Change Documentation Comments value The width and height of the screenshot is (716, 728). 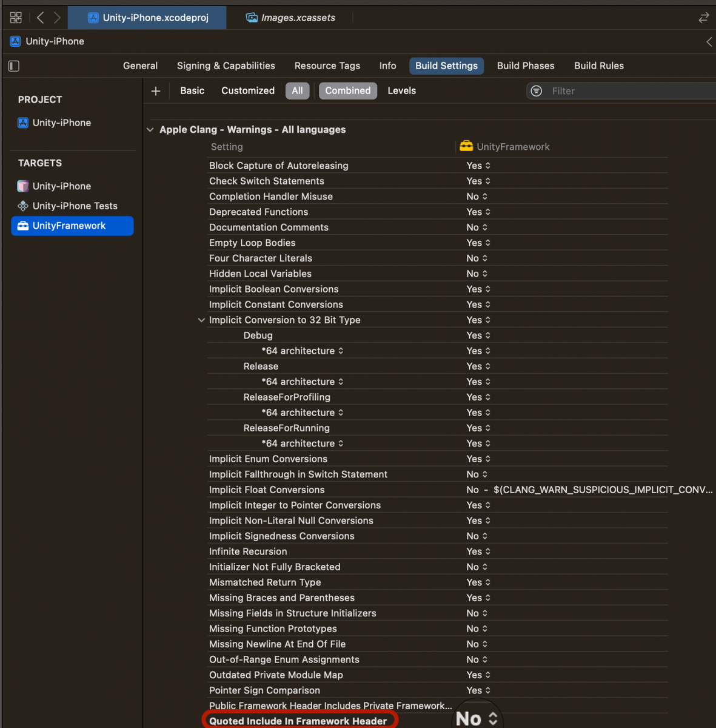(x=477, y=227)
